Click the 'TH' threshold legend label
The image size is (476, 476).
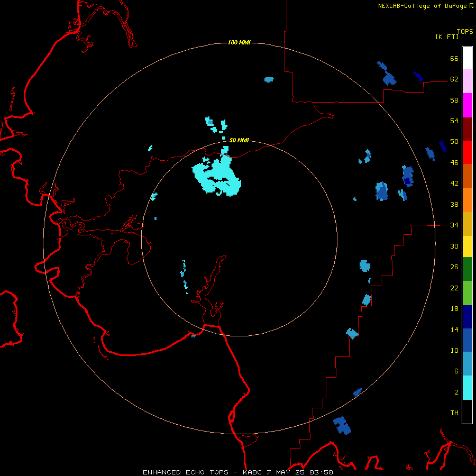[454, 413]
